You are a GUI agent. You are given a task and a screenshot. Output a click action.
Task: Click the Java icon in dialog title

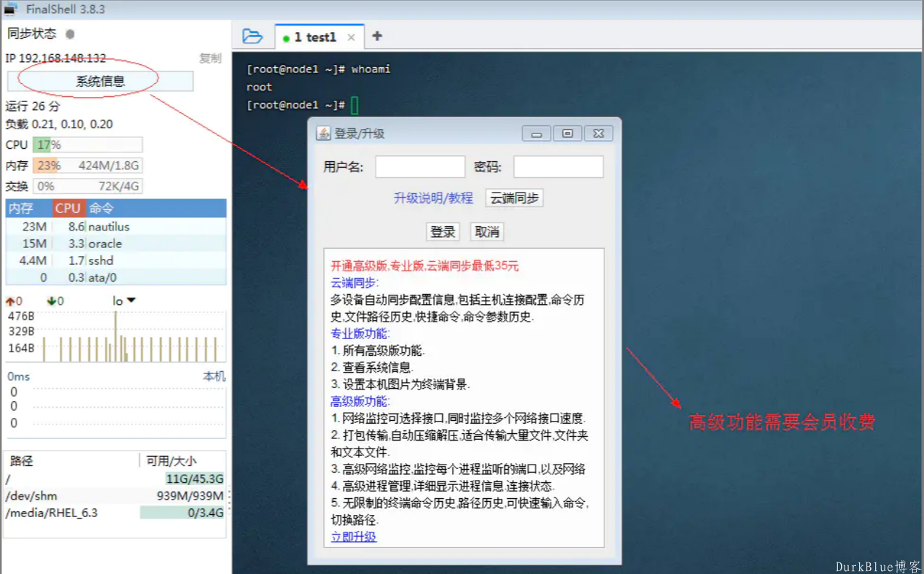click(323, 133)
